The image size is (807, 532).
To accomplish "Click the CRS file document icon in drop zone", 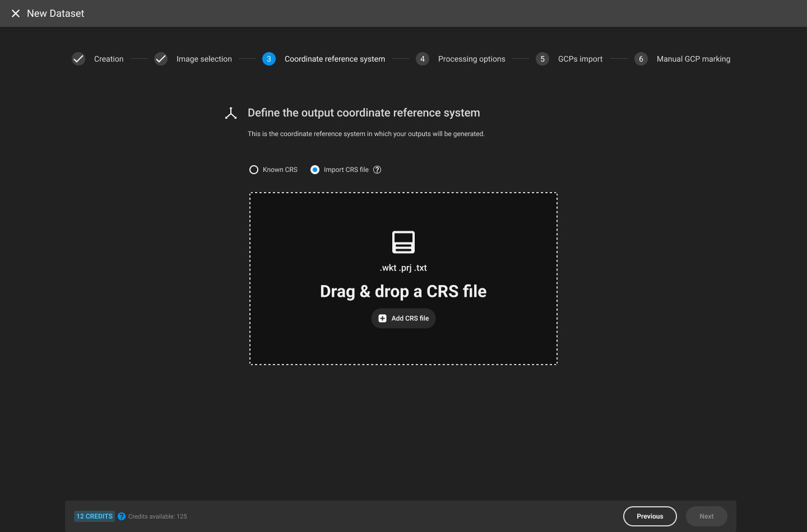I will [x=403, y=242].
